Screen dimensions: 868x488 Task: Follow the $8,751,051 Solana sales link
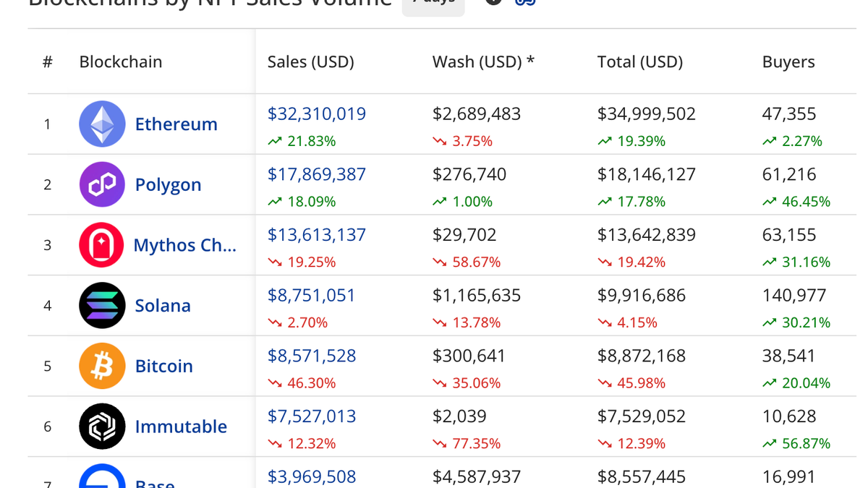[x=312, y=295]
